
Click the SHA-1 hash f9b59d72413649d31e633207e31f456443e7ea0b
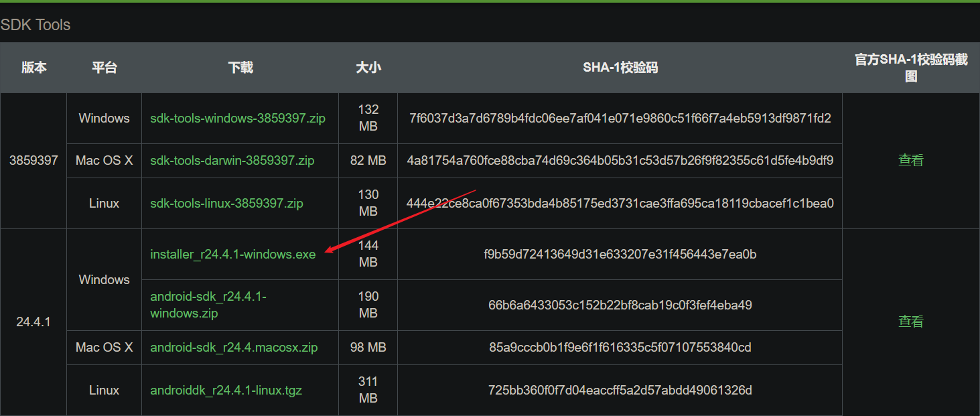[620, 255]
